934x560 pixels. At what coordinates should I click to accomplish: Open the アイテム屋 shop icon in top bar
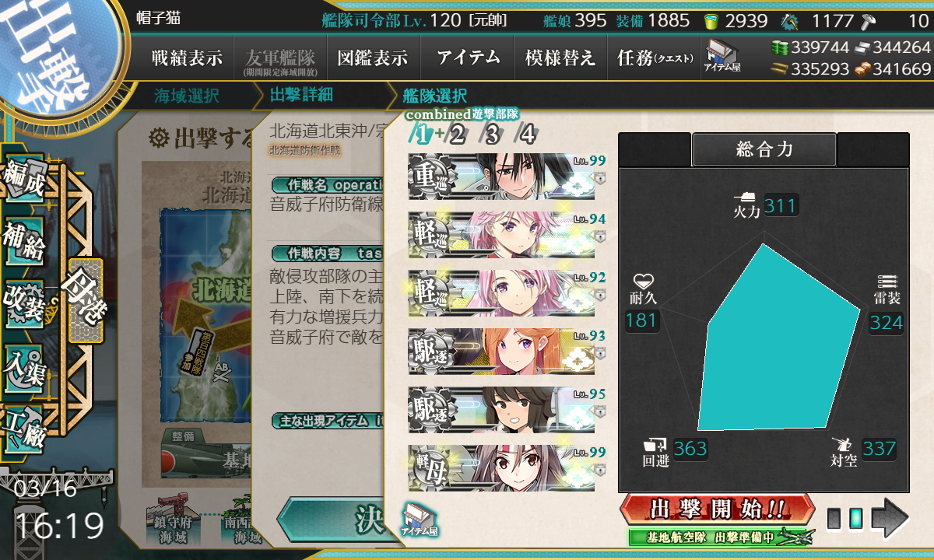723,57
